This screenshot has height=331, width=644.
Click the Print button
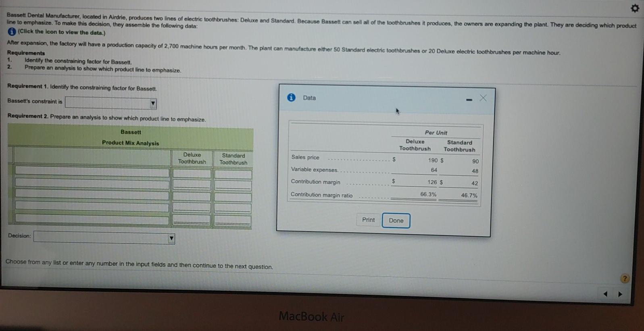pos(368,220)
